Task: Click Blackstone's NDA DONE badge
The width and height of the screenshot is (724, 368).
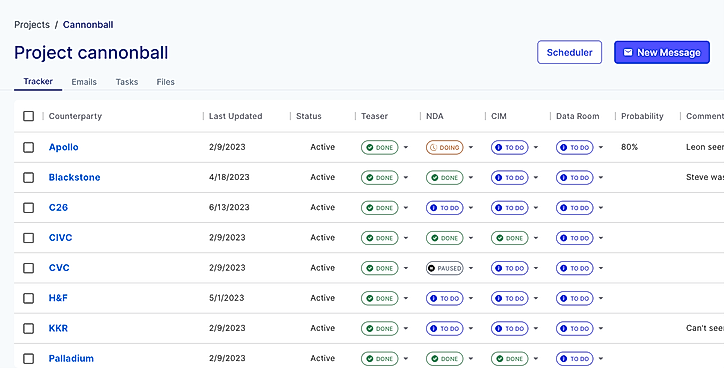Action: coord(444,177)
